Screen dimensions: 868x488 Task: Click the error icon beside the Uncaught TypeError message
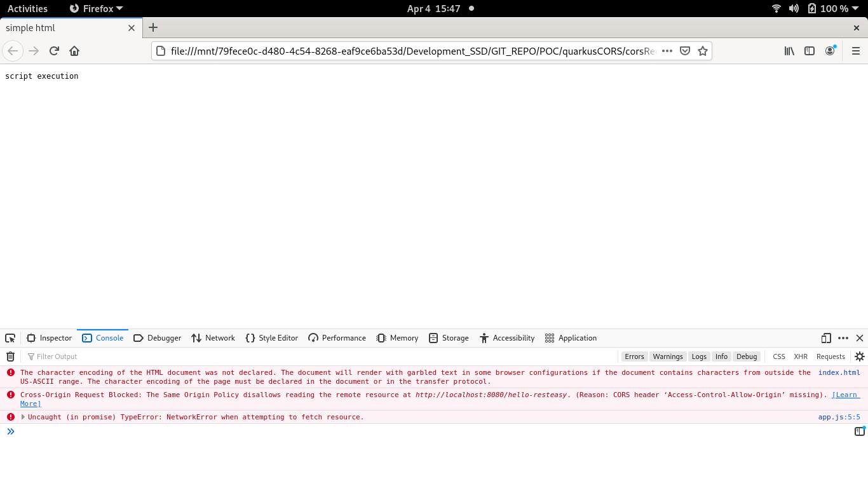pos(11,417)
